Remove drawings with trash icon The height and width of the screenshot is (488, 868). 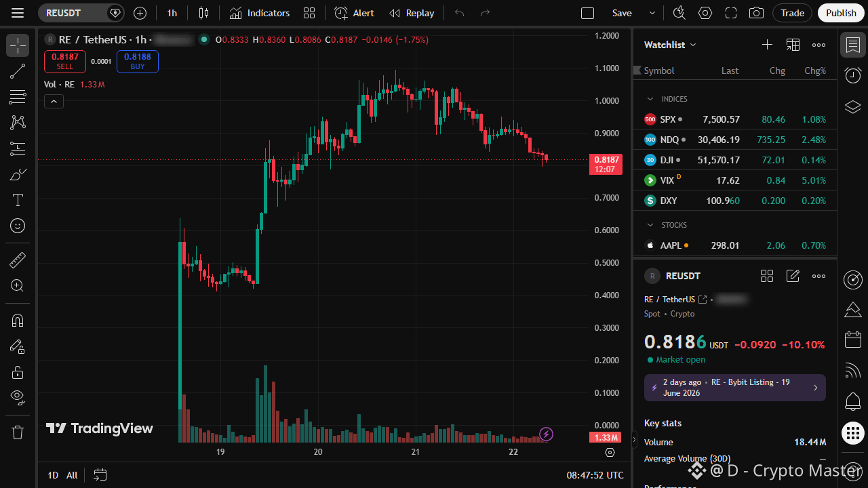pos(18,432)
